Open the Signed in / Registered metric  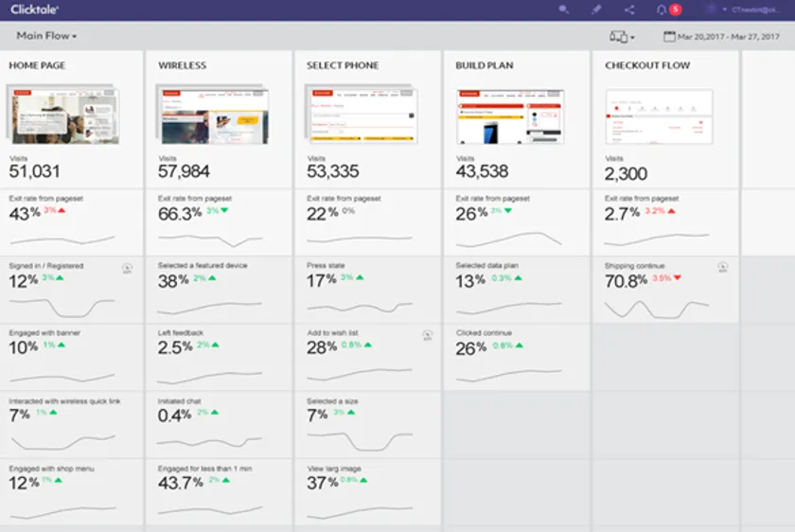72,290
